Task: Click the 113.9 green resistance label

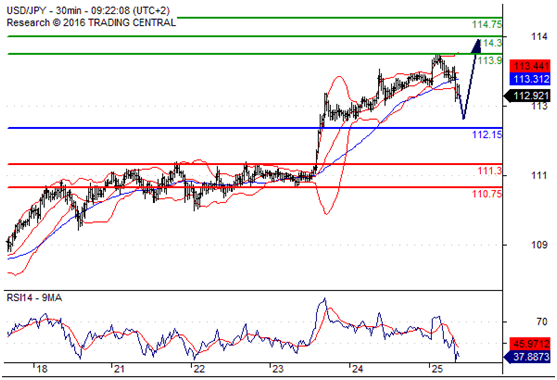Action: [x=490, y=60]
